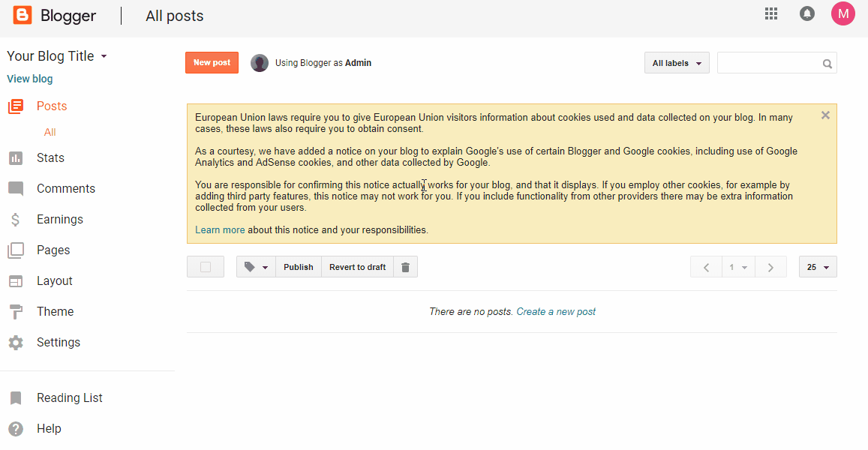Expand the All labels dropdown
This screenshot has height=450, width=868.
[677, 63]
